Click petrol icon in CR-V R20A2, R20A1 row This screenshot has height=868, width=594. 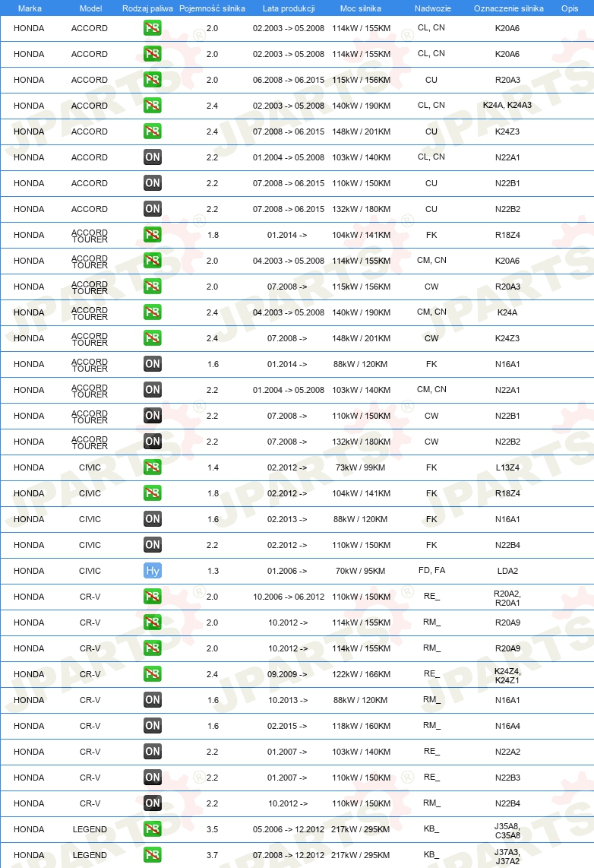click(x=153, y=596)
